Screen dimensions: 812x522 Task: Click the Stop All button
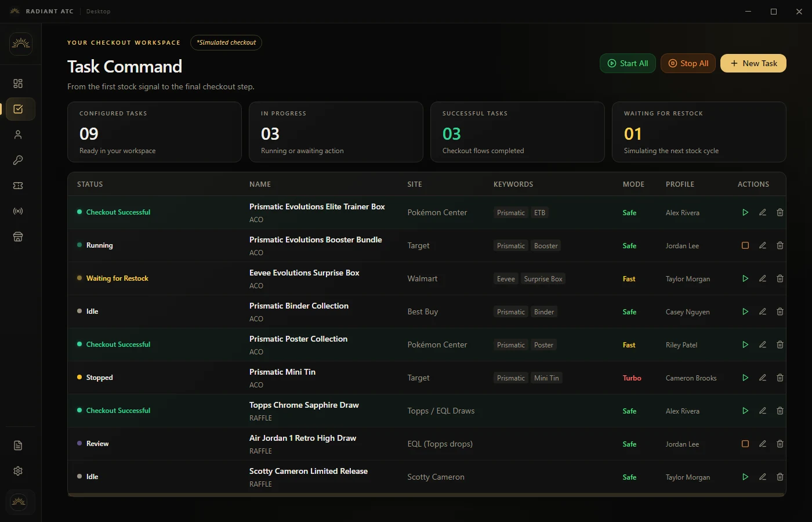[x=688, y=63]
